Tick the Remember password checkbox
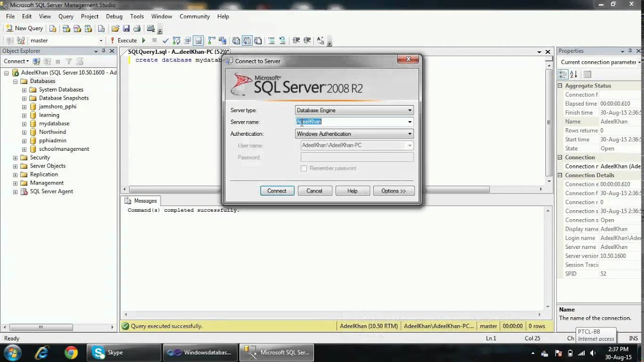 304,168
